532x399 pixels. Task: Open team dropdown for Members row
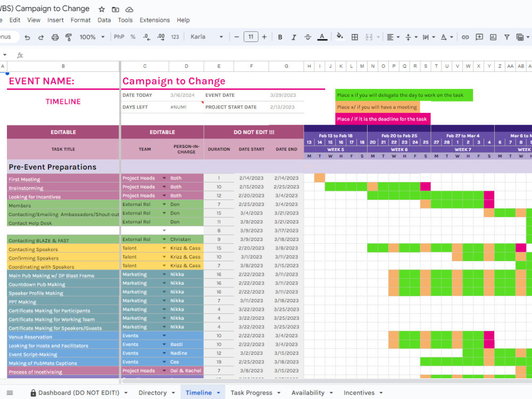(164, 204)
